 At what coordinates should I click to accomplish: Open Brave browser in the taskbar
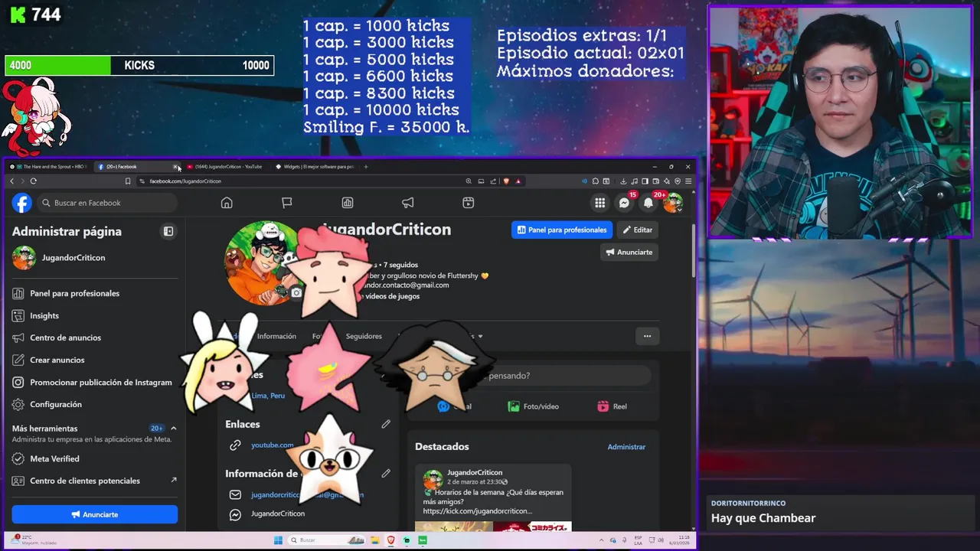pos(390,540)
